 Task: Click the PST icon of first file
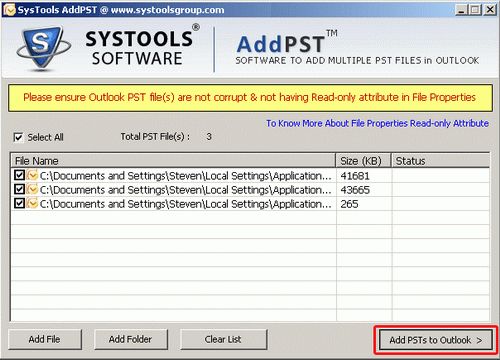(32, 175)
